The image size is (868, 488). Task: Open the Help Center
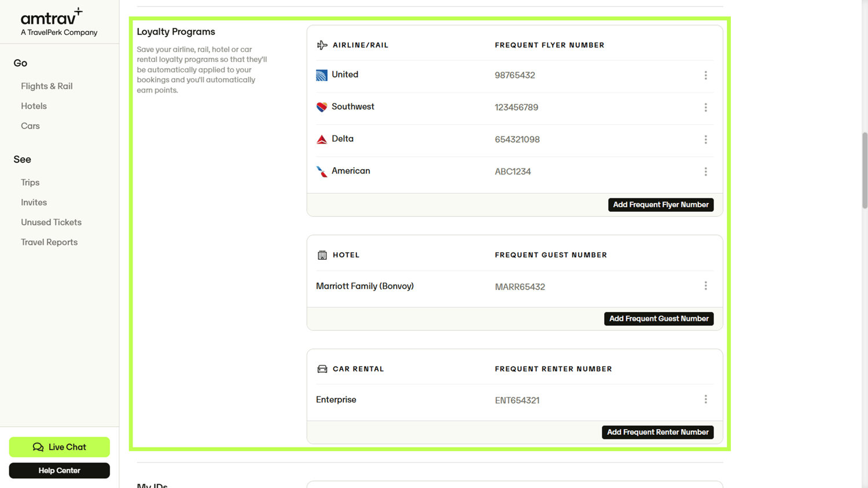[59, 470]
